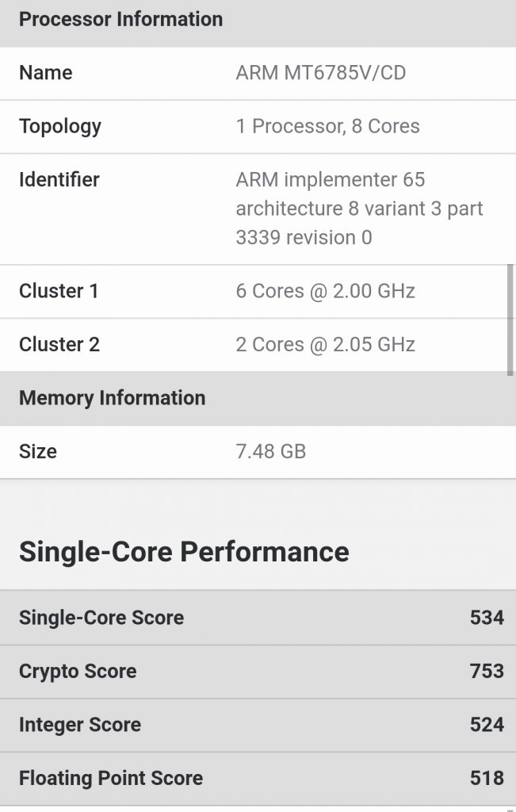This screenshot has width=516, height=812.
Task: Tap the Floating Point Score value 518
Action: (x=487, y=779)
